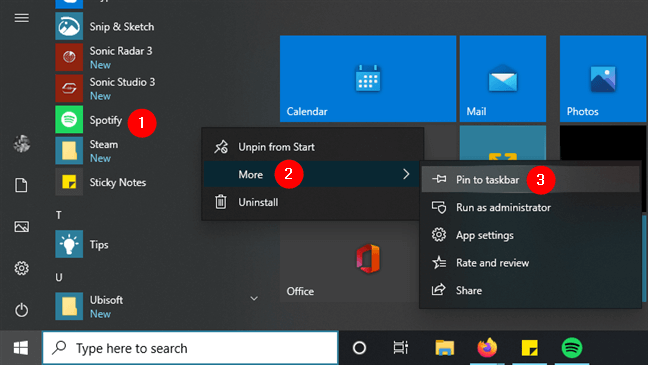The image size is (648, 365).
Task: Open the Calendar tile
Action: click(368, 79)
